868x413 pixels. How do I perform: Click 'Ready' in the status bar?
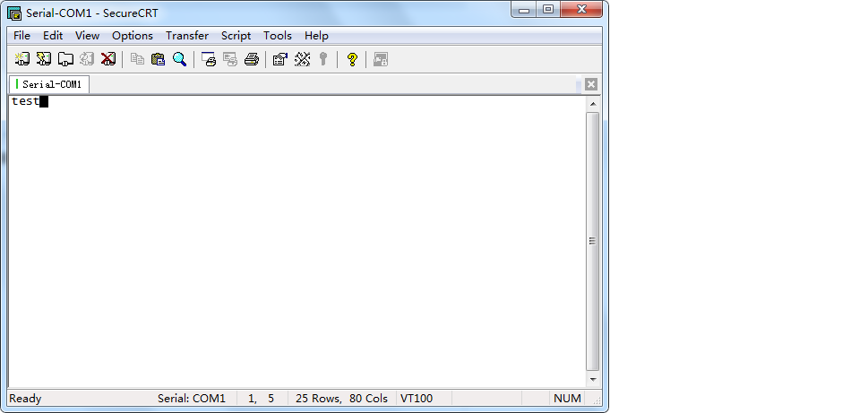point(25,398)
